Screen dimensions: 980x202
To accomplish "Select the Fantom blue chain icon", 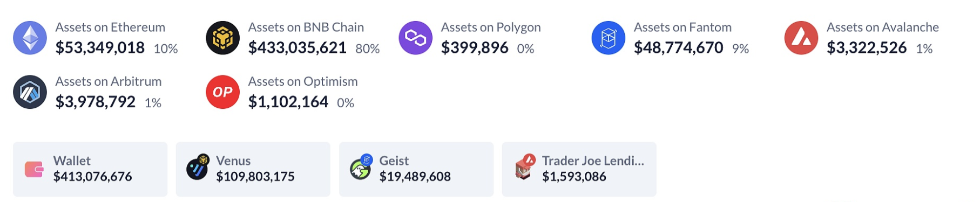I will click(x=608, y=38).
